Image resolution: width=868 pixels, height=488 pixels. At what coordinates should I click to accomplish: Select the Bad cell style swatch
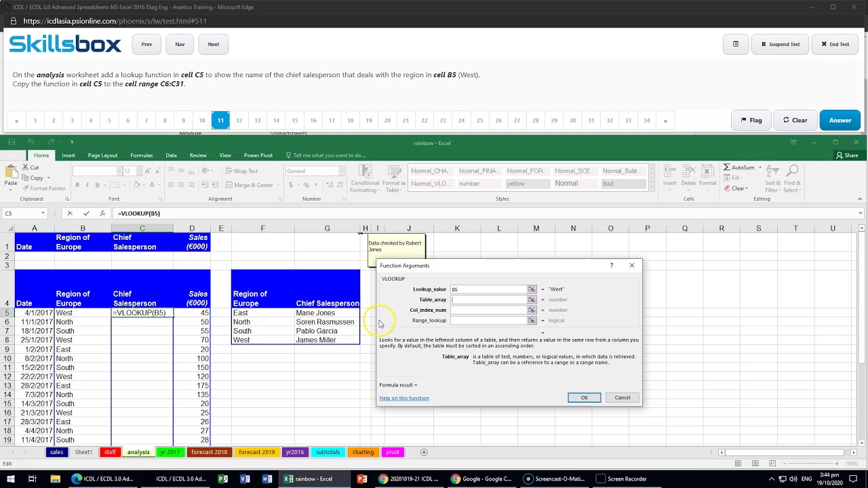tap(624, 184)
